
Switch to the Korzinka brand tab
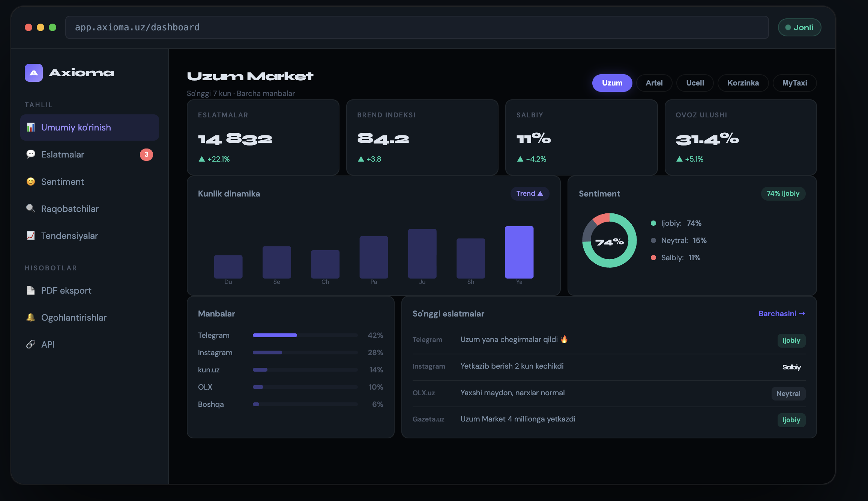click(743, 83)
